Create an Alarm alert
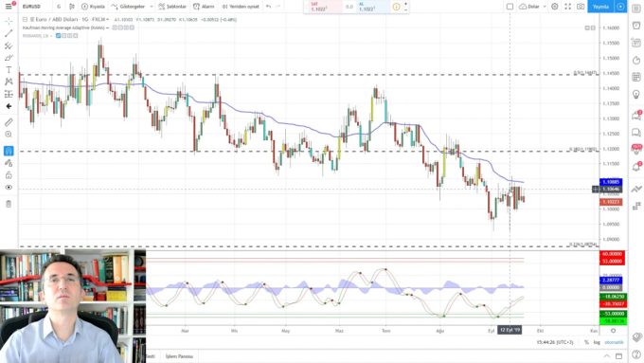 204,7
